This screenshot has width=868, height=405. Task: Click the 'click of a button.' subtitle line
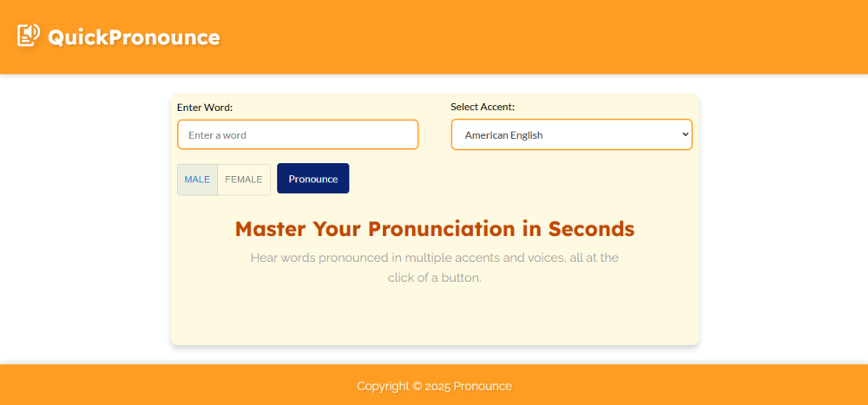(x=434, y=278)
